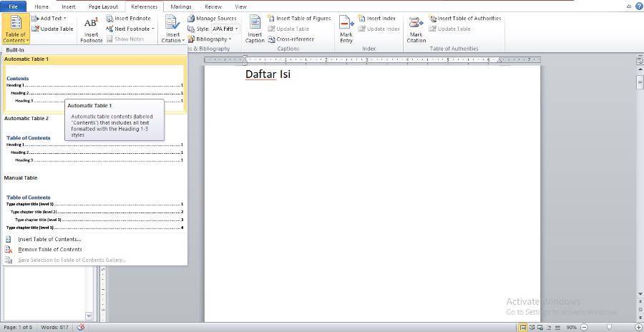Expand the Bibliography dropdown arrow

point(230,39)
